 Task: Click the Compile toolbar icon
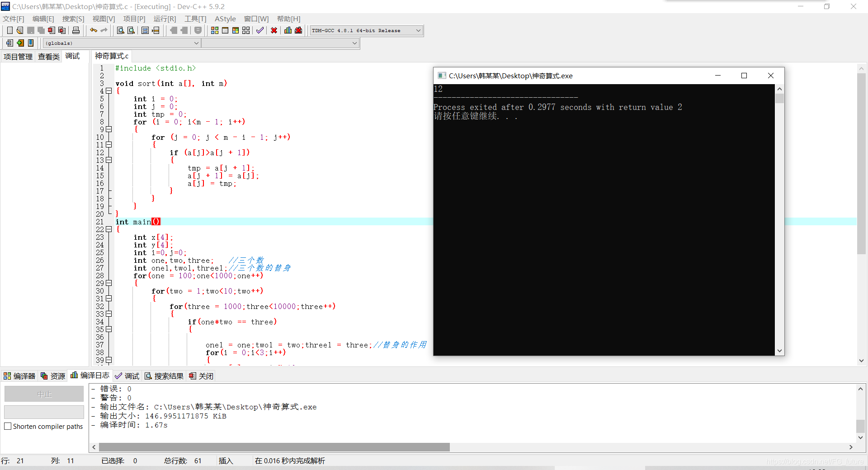coord(215,30)
